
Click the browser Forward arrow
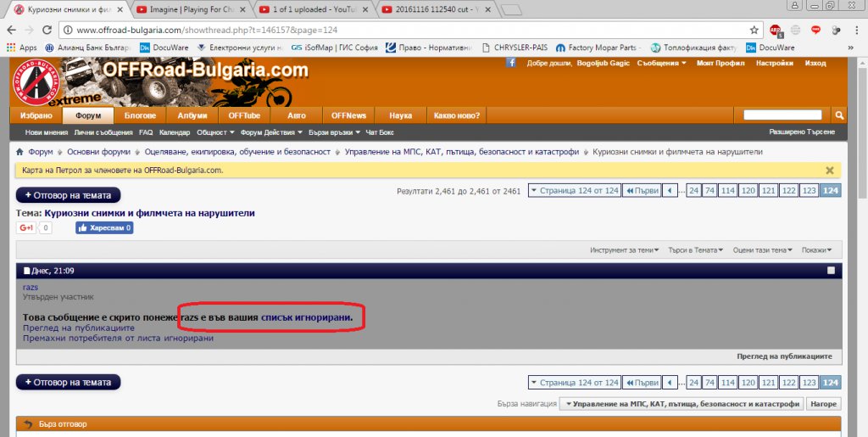click(30, 31)
